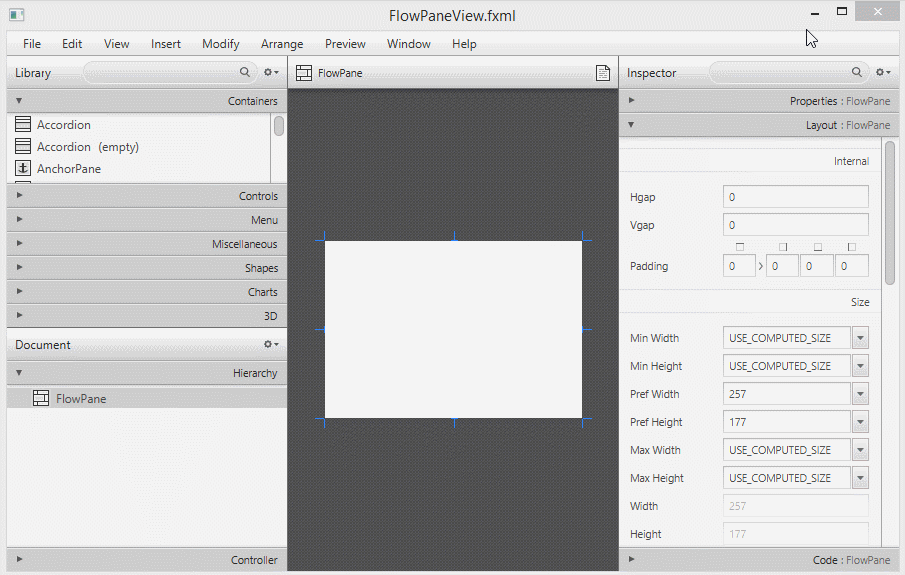905x575 pixels.
Task: Click the Inspector search magnifier icon
Action: [857, 73]
